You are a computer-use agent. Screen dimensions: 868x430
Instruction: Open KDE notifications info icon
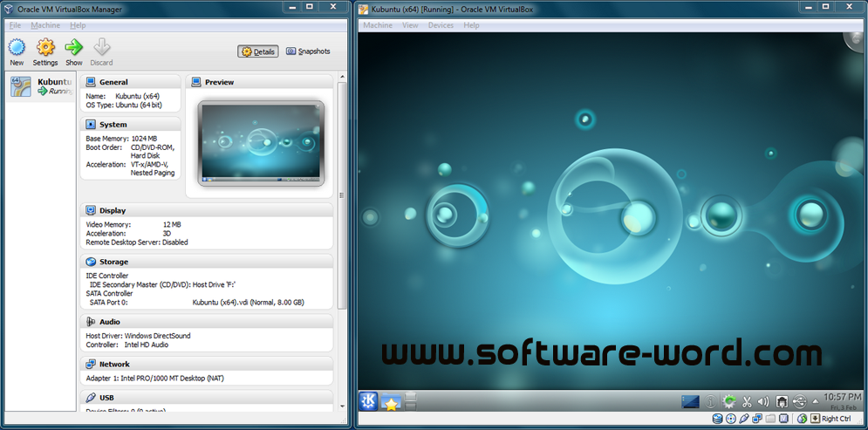point(711,402)
